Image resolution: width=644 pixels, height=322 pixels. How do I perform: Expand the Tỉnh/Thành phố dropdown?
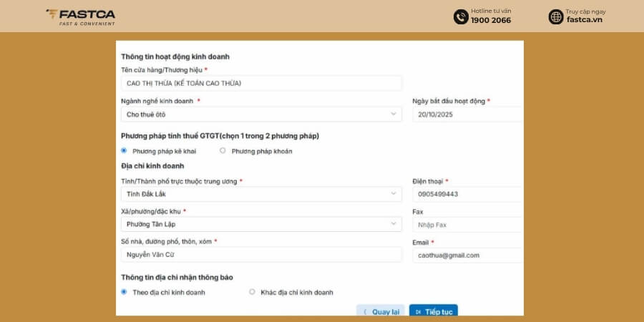coord(261,194)
